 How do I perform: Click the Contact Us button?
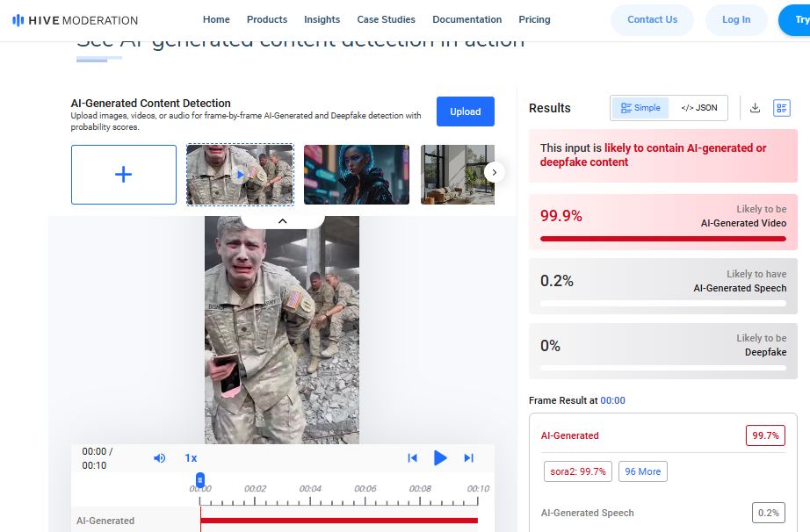tap(652, 19)
